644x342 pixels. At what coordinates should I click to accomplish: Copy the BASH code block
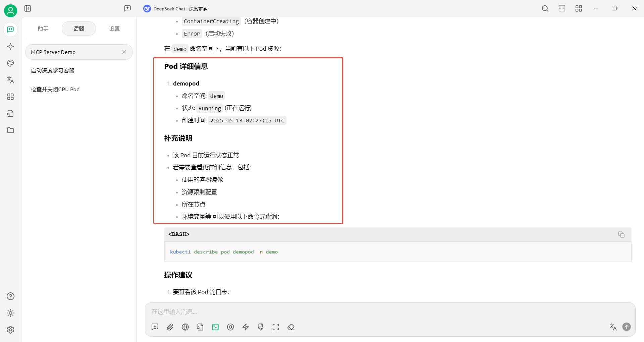coord(621,234)
